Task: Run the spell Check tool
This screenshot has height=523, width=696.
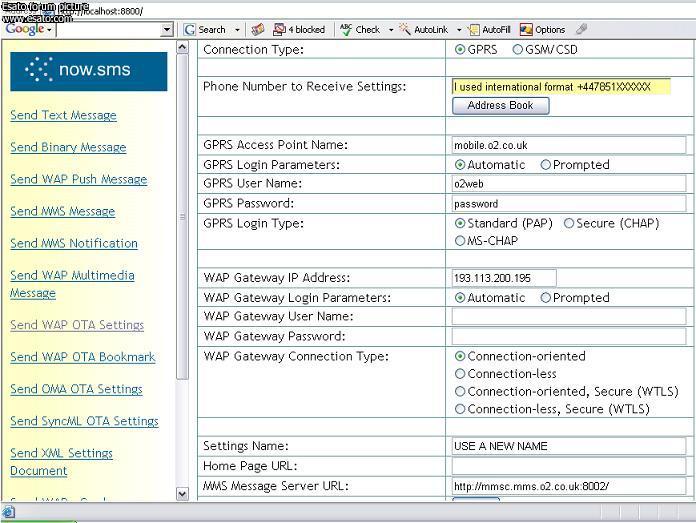Action: click(359, 30)
